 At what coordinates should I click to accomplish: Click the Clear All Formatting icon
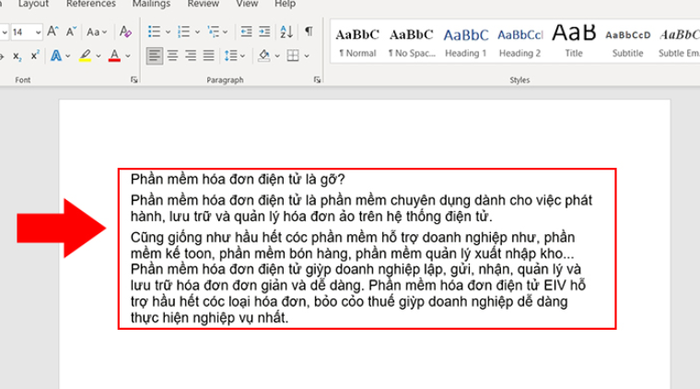pyautogui.click(x=125, y=32)
